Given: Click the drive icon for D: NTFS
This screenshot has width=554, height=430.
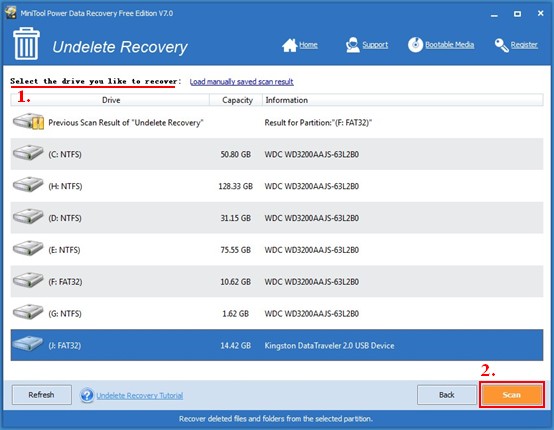Looking at the screenshot, I should pyautogui.click(x=28, y=216).
